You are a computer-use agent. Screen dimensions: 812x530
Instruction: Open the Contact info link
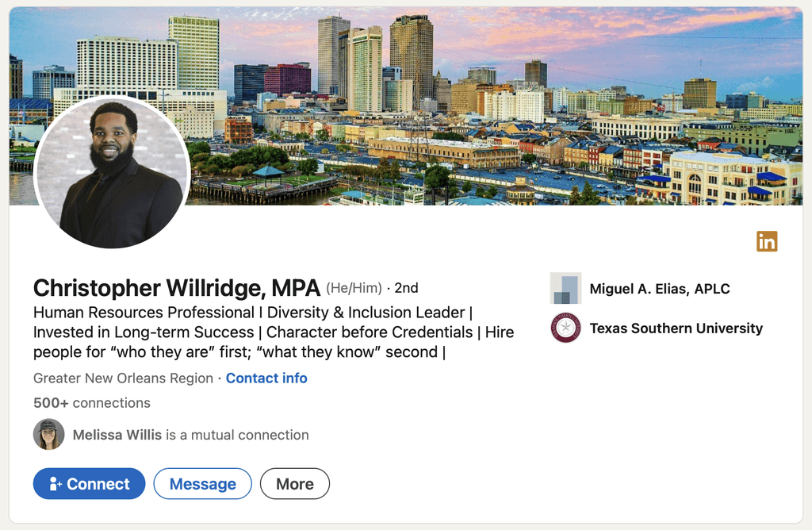click(x=266, y=378)
